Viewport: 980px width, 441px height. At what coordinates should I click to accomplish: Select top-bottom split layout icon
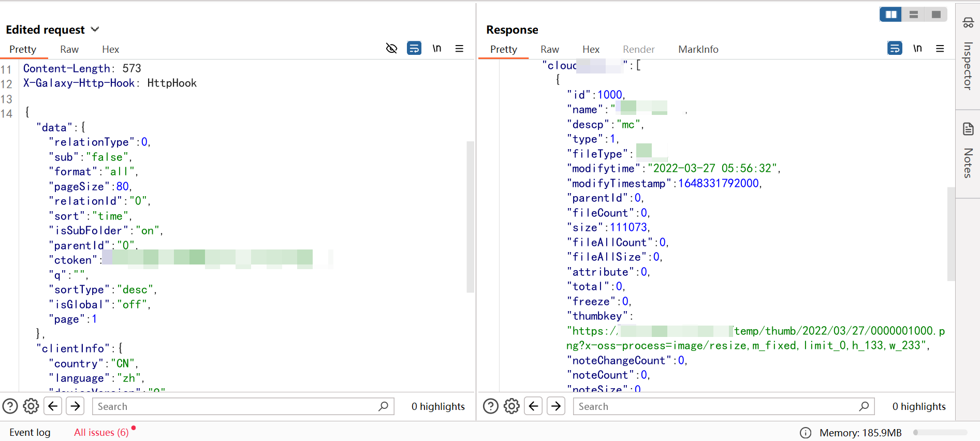tap(914, 14)
